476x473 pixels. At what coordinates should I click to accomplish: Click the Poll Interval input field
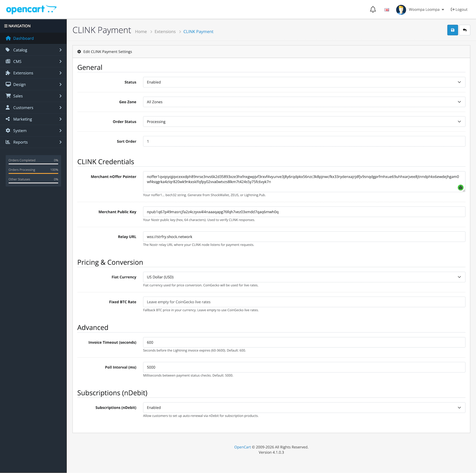click(304, 367)
